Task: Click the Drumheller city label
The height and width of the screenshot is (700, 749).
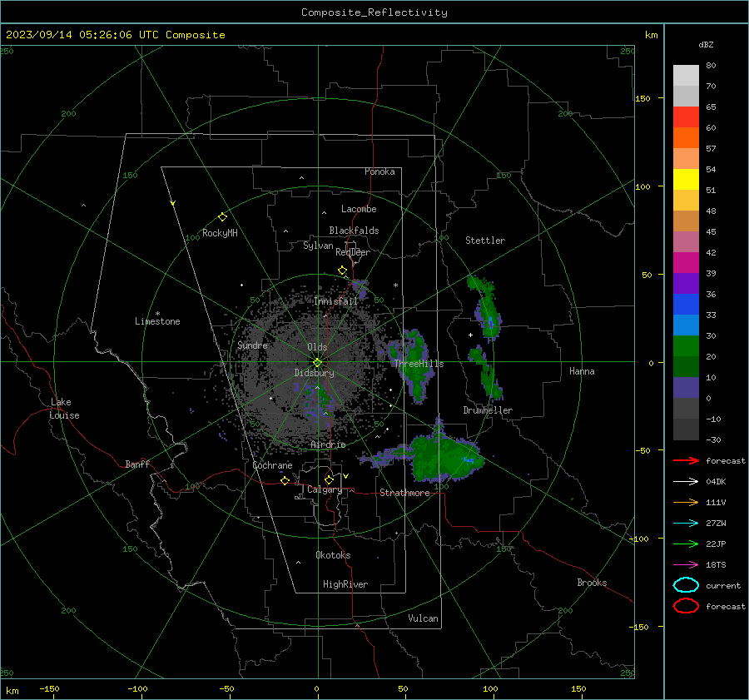Action: coord(488,410)
